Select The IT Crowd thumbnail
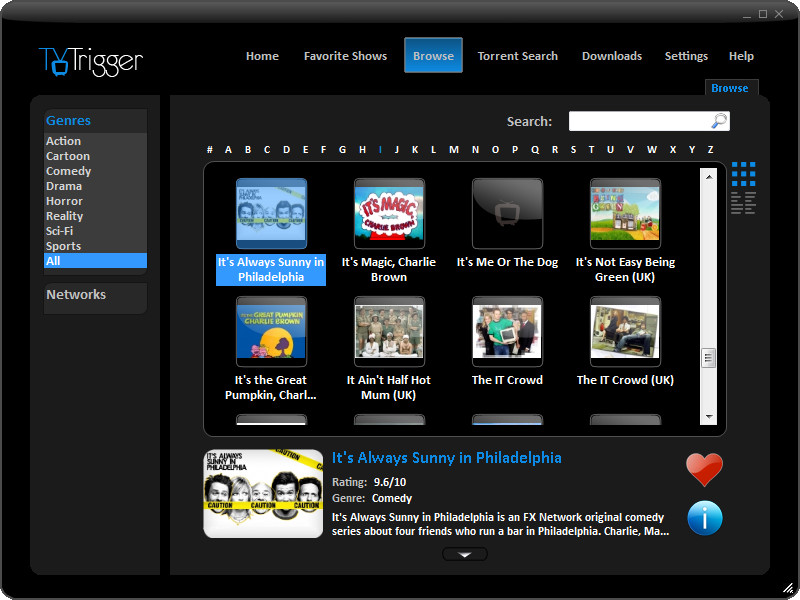Screen dimensions: 800x600 [507, 332]
